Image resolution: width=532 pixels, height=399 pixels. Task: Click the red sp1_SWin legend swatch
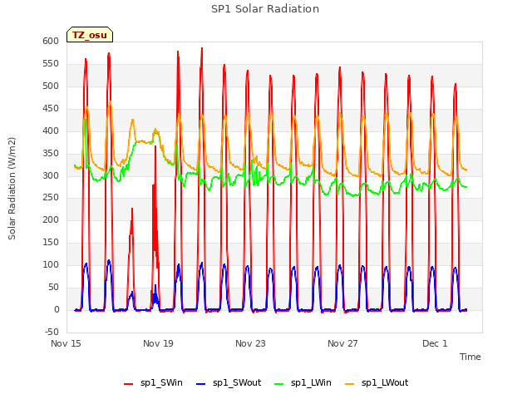(x=129, y=384)
